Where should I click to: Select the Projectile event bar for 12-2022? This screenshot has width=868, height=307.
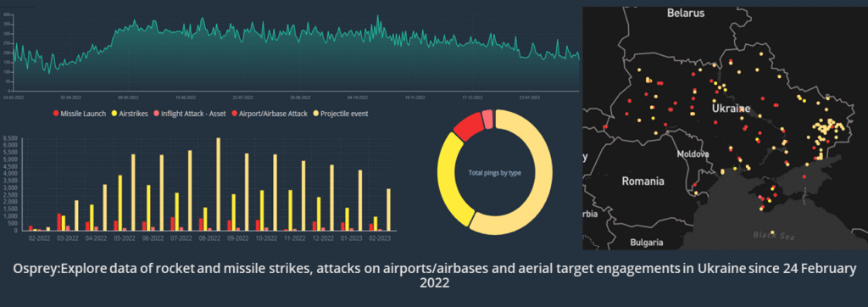(x=332, y=198)
